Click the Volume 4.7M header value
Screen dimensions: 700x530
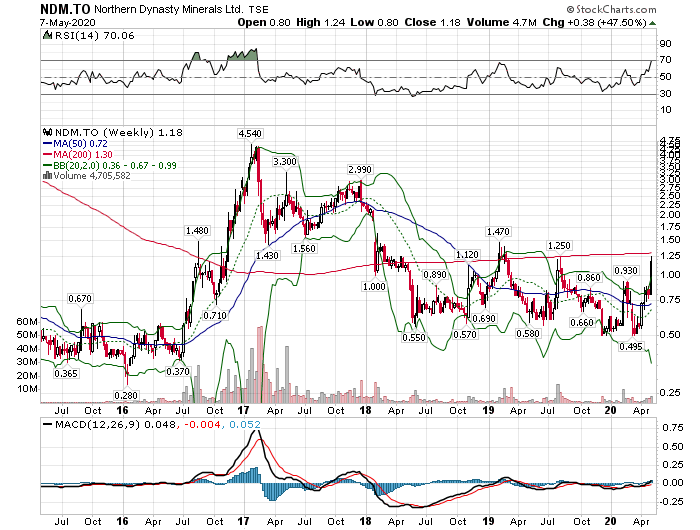(502, 22)
